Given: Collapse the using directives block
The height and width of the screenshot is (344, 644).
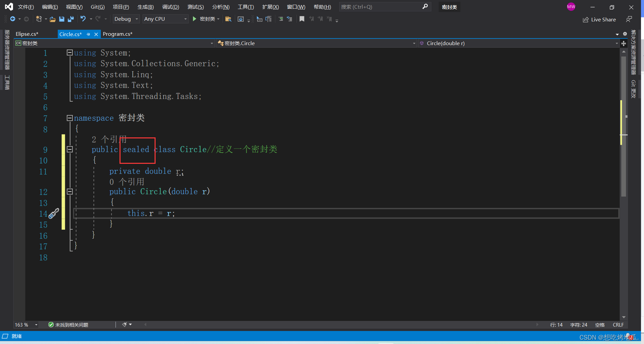Looking at the screenshot, I should pos(70,52).
